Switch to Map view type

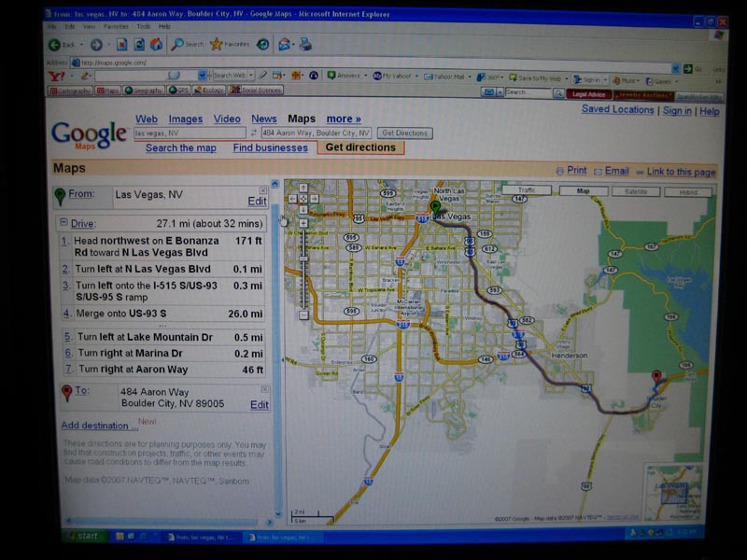(x=583, y=191)
